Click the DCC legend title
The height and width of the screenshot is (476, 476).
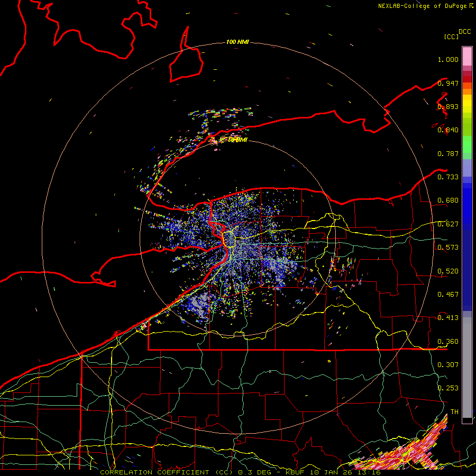click(x=465, y=32)
